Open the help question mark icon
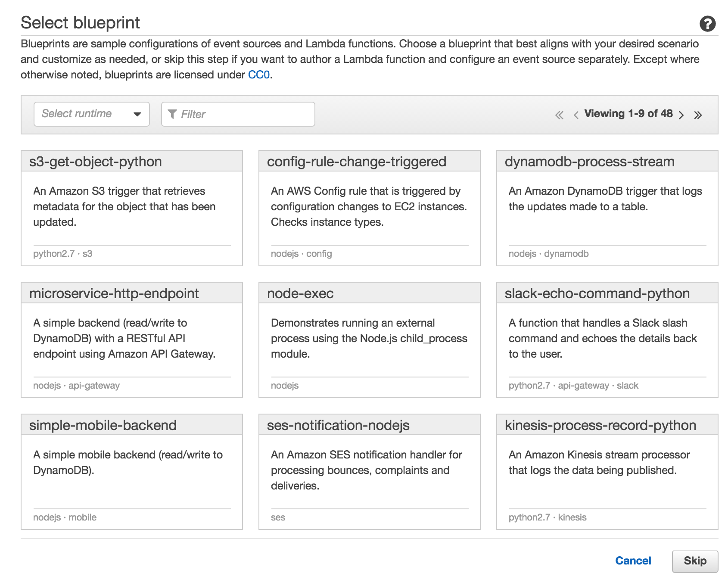 point(707,24)
